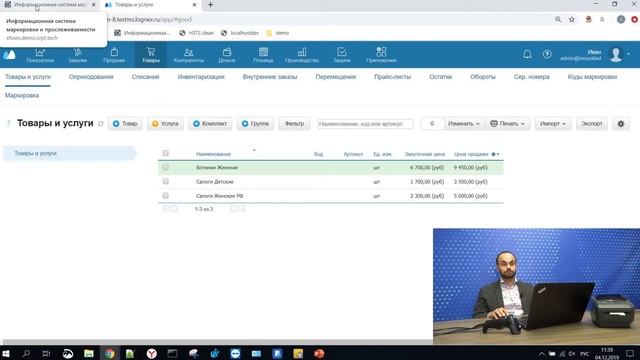The height and width of the screenshot is (360, 640).
Task: Click the user avatar icon
Action: [616, 54]
